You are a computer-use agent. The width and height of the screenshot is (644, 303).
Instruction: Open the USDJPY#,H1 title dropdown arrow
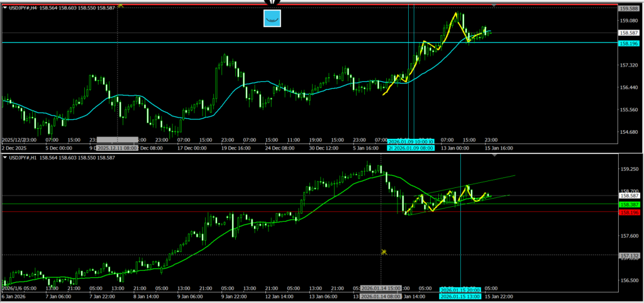coord(6,157)
